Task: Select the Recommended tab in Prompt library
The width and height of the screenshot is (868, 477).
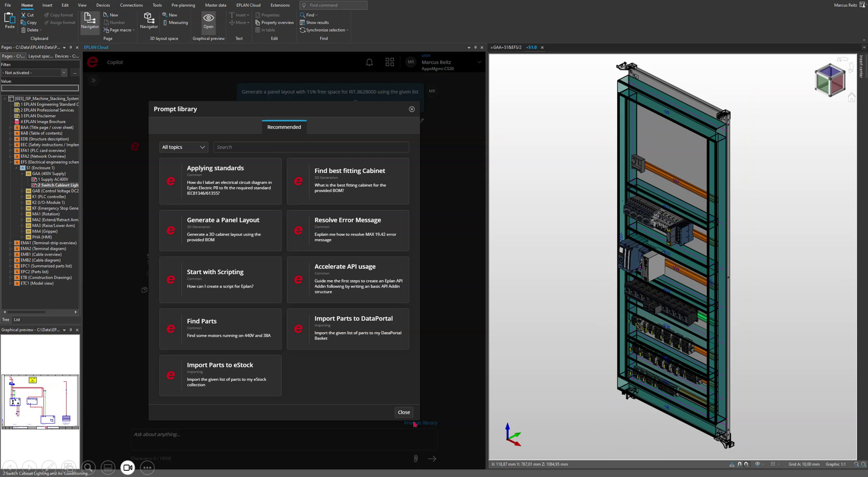Action: pos(284,127)
